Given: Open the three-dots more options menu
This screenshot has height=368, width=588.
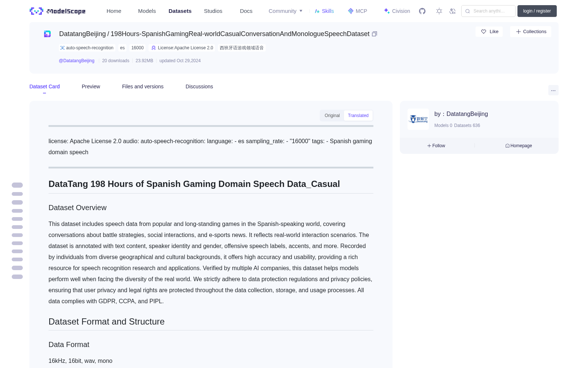Looking at the screenshot, I should pos(553,90).
